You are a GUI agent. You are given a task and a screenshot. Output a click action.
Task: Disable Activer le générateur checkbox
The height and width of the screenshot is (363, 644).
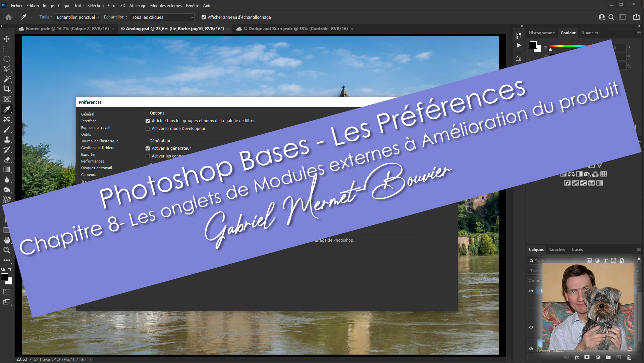148,148
